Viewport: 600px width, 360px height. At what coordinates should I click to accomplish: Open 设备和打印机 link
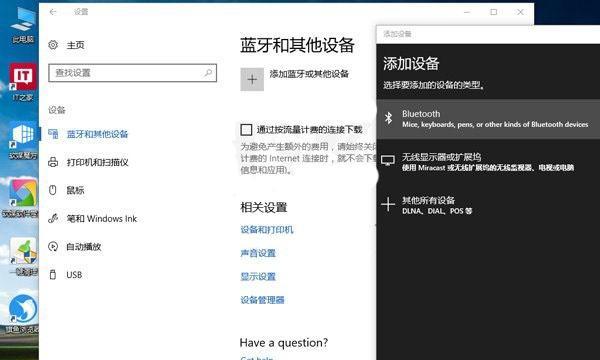[267, 230]
